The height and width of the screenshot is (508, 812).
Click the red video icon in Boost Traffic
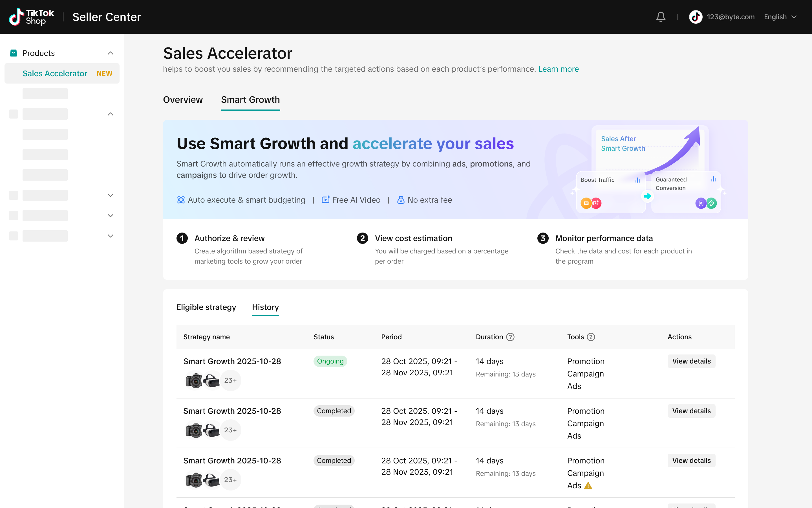pyautogui.click(x=596, y=203)
